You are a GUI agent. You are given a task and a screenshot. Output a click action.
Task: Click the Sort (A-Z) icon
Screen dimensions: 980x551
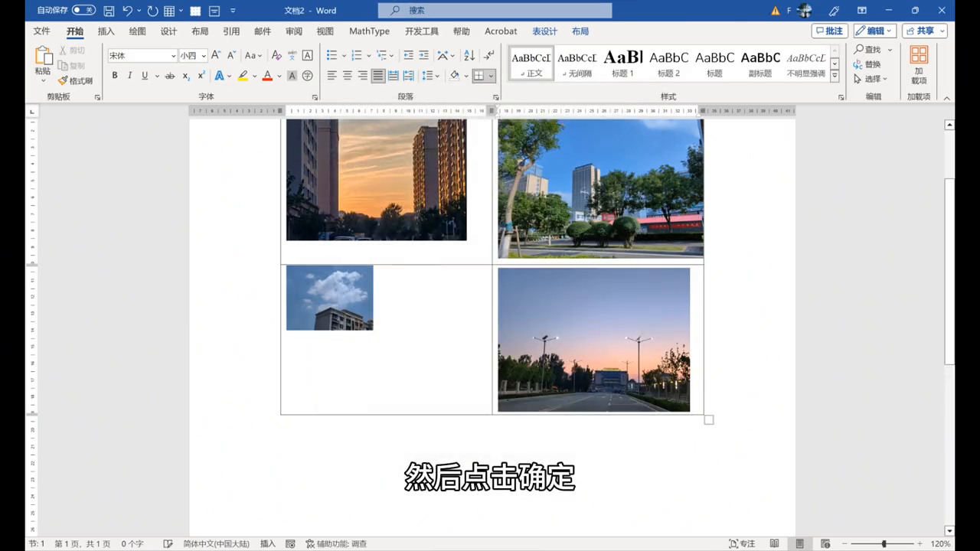469,55
